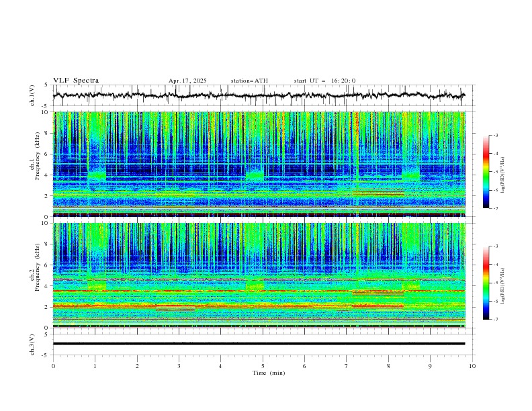Click ch.2 color bar "-7" tick label

(495, 319)
